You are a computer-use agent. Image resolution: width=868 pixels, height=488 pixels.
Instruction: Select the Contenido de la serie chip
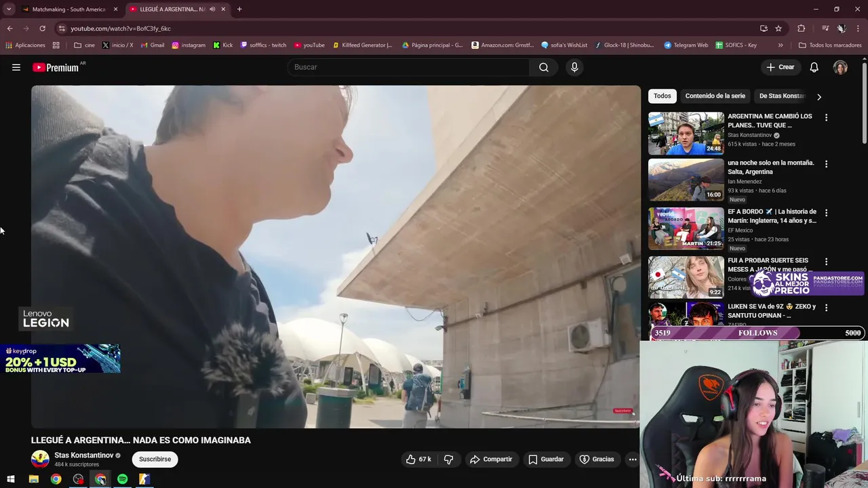click(715, 96)
